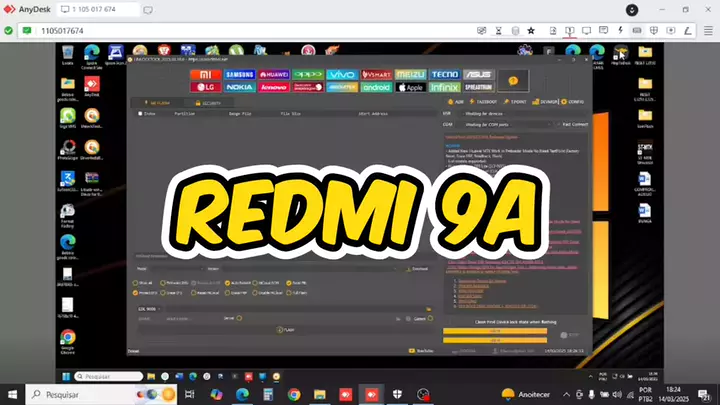Click the CONFIG button
The height and width of the screenshot is (405, 720).
575,102
